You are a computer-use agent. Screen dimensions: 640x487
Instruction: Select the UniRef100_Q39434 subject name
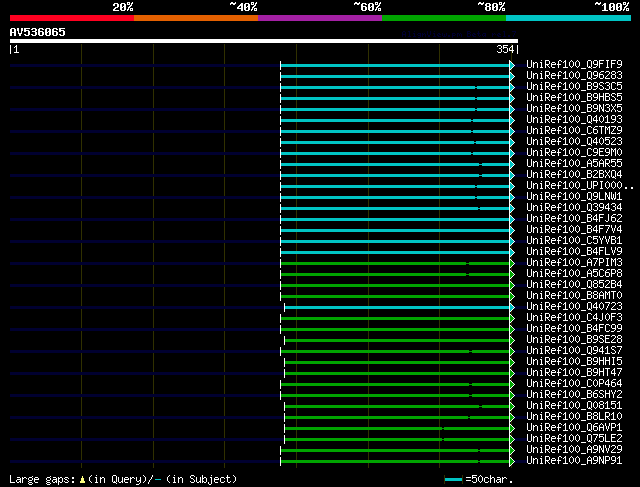574,208
